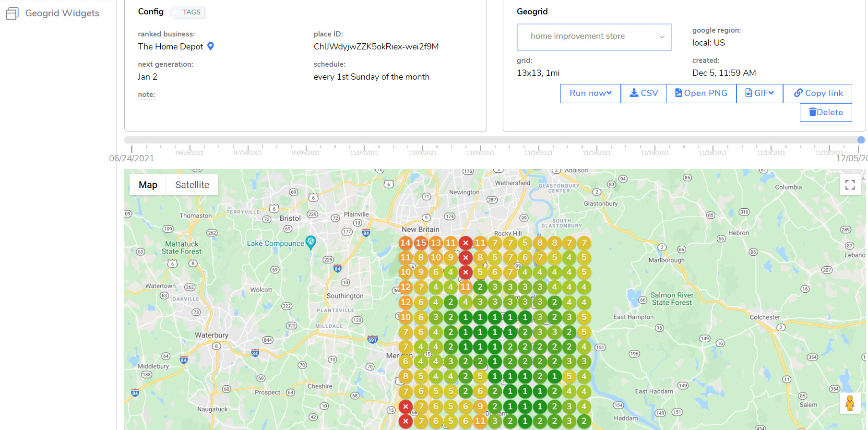868x430 pixels.
Task: Click the map pin icon beside The Home Depot
Action: (x=210, y=46)
